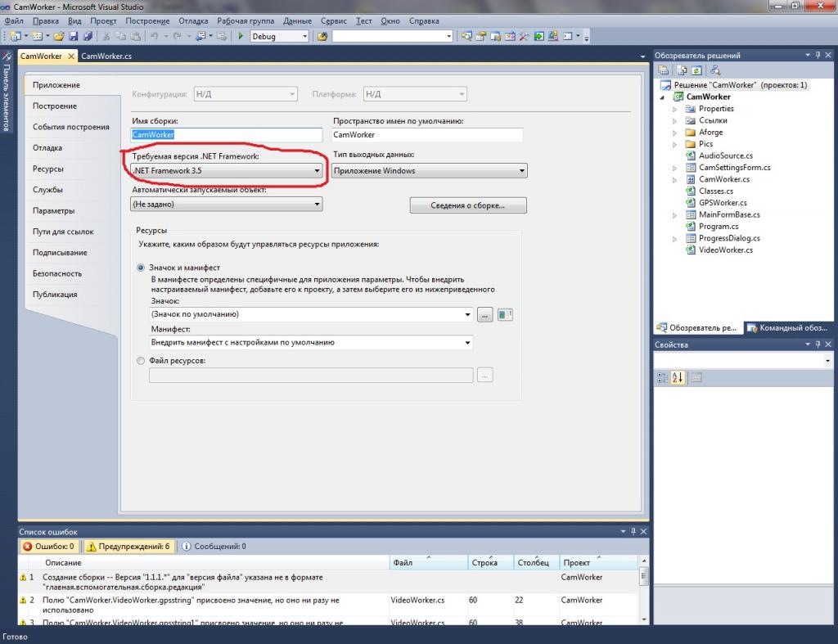The height and width of the screenshot is (644, 838).
Task: Select the 'Файл ресурсов' radio button
Action: click(142, 360)
